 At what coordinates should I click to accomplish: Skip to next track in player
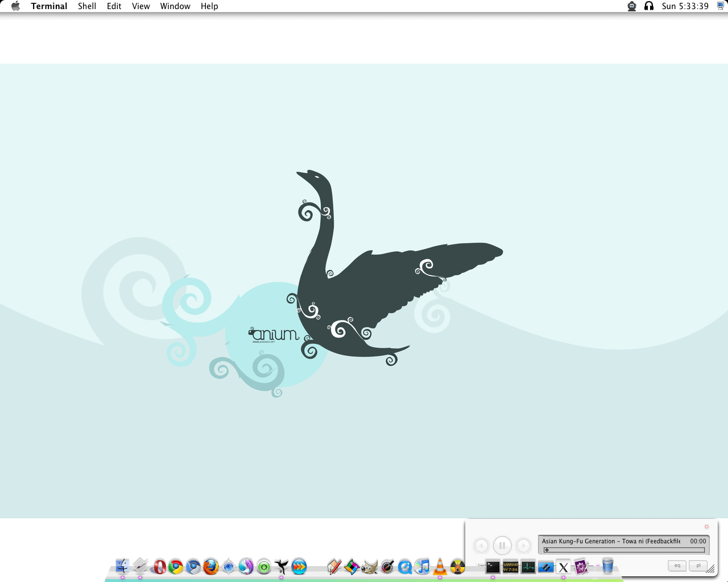coord(523,546)
